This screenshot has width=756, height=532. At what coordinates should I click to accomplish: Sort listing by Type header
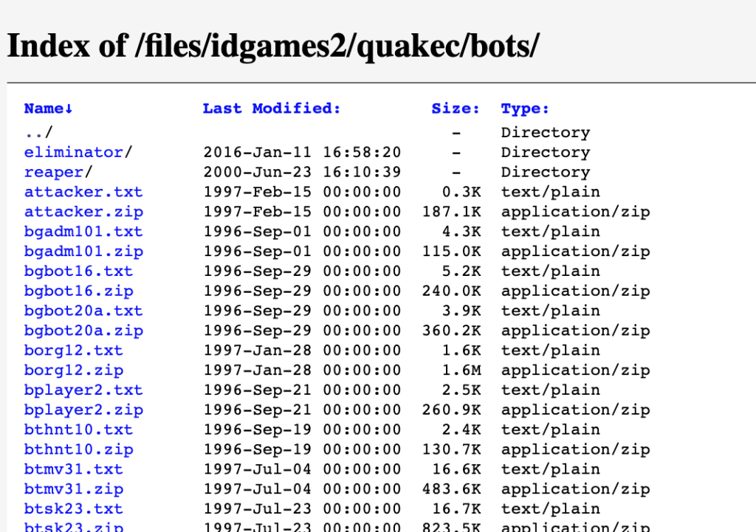coord(525,108)
